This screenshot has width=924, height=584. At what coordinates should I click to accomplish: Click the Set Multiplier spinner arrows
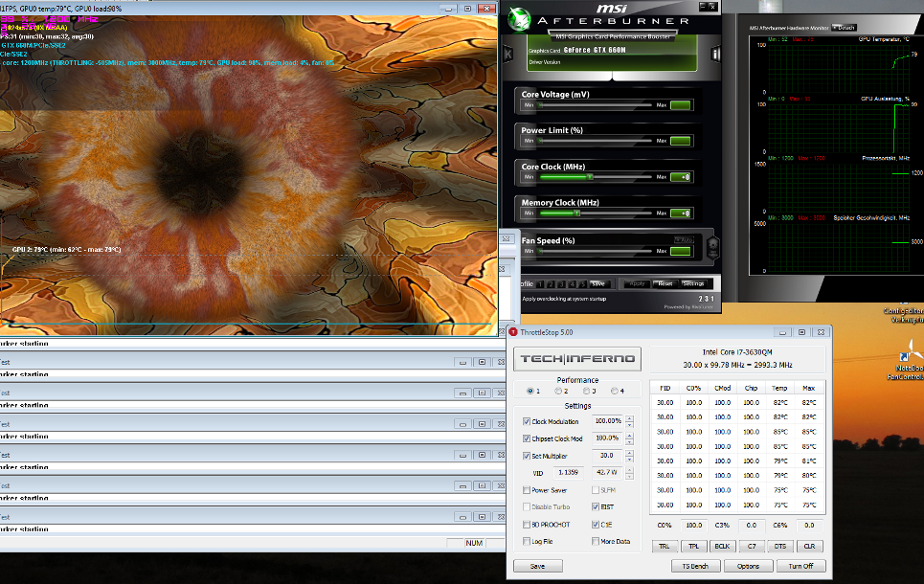[629, 456]
